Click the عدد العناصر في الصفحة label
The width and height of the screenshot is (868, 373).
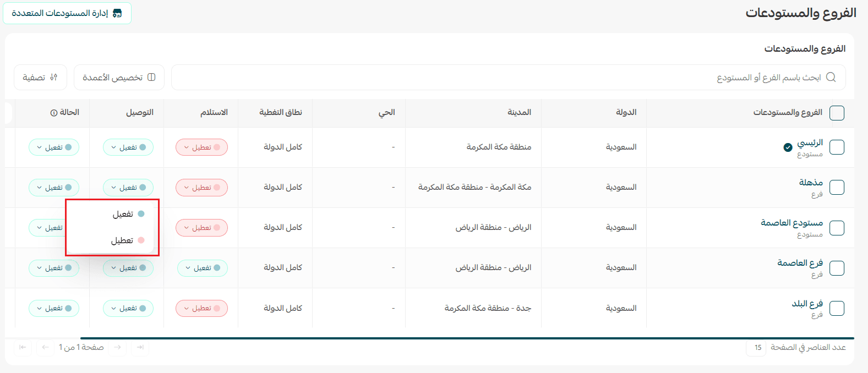(808, 347)
